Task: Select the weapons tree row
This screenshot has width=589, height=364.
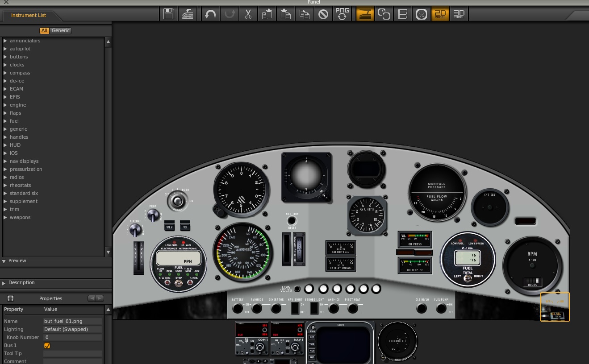Action: click(x=53, y=217)
